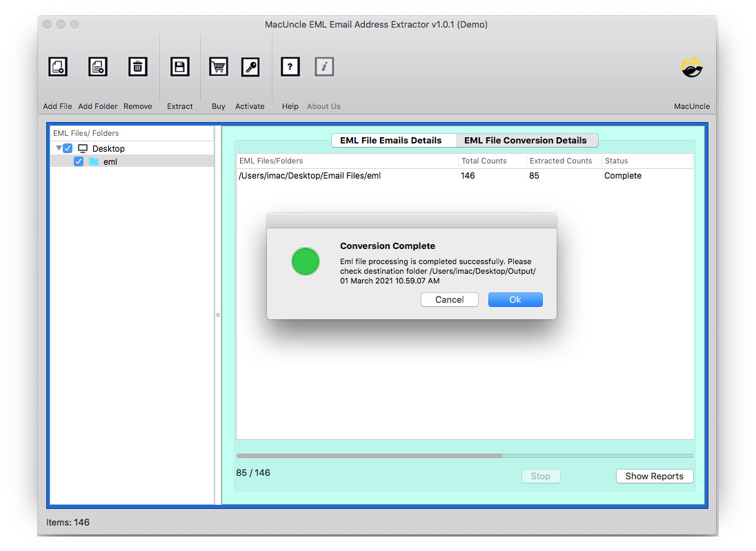Click the Conversion Complete dialog title
The image size is (756, 551).
click(388, 246)
